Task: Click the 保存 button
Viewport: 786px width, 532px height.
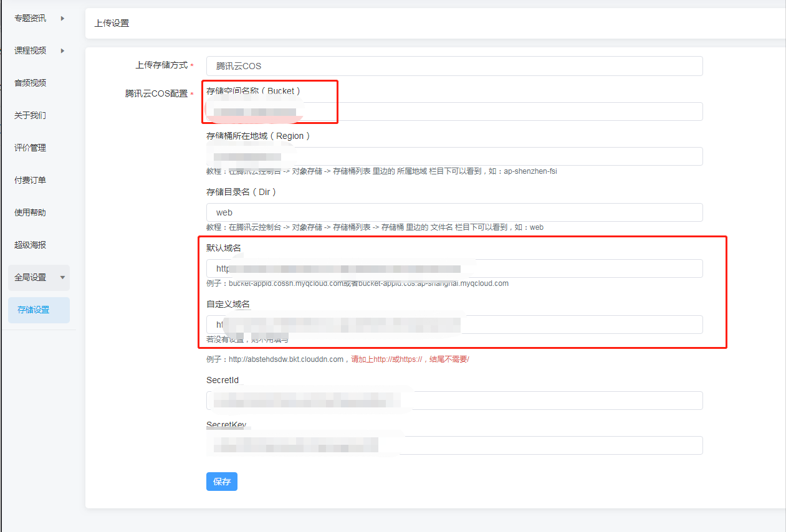Action: [222, 482]
